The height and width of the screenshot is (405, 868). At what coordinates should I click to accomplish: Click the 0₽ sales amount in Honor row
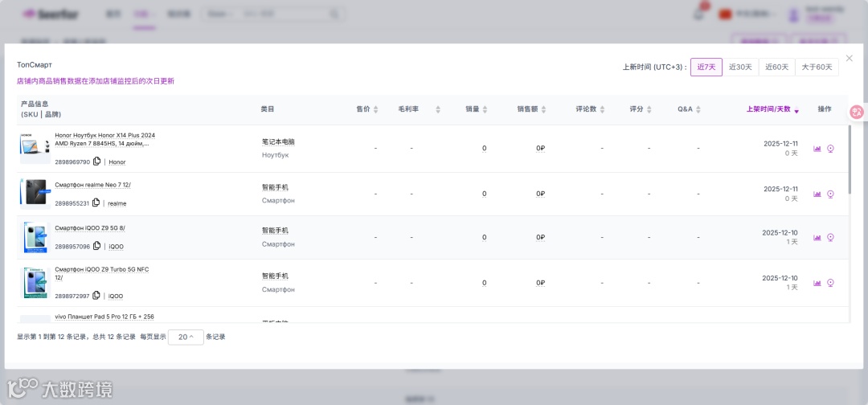(540, 149)
